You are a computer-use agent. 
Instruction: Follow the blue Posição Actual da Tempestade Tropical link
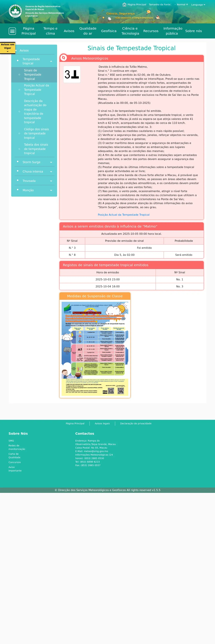pyautogui.click(x=124, y=215)
